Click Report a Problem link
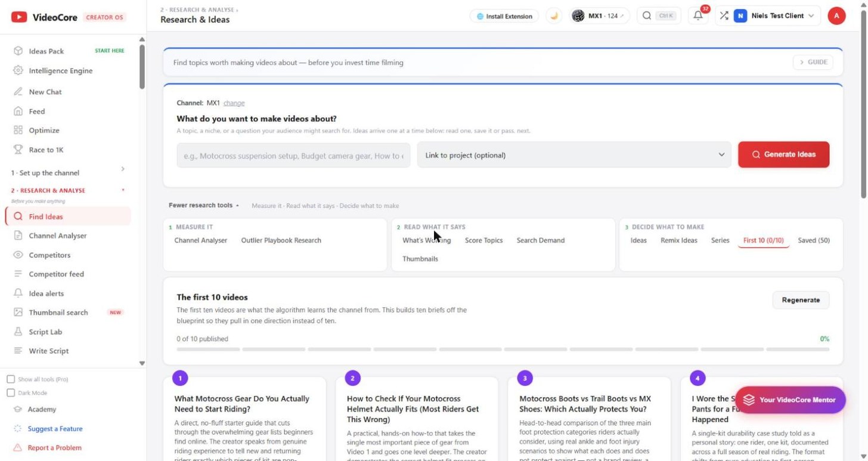The height and width of the screenshot is (461, 868). click(x=54, y=448)
